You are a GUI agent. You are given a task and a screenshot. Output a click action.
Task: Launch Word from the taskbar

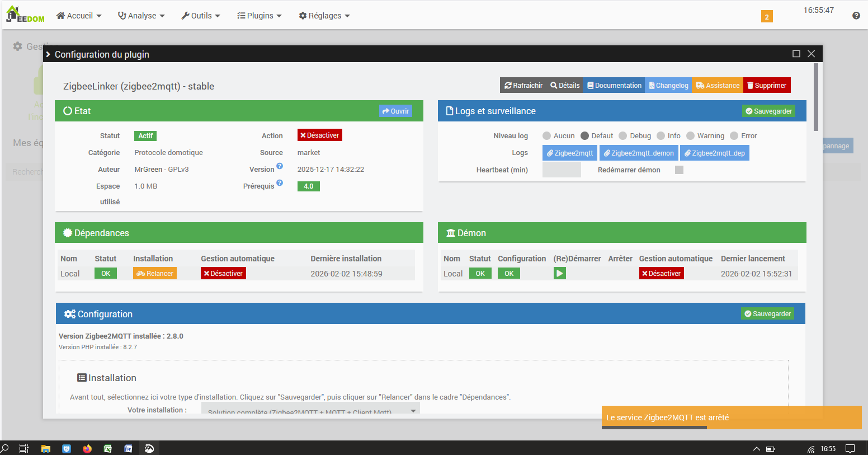[128, 448]
